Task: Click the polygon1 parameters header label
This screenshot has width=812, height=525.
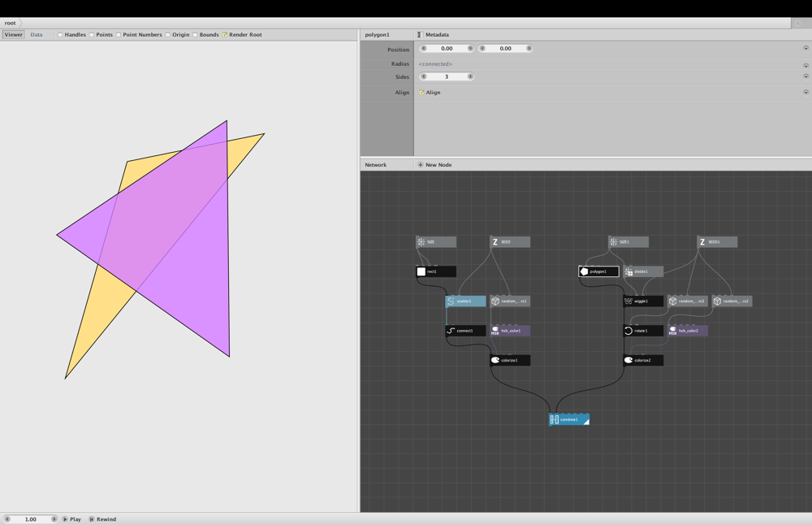Action: coord(377,35)
